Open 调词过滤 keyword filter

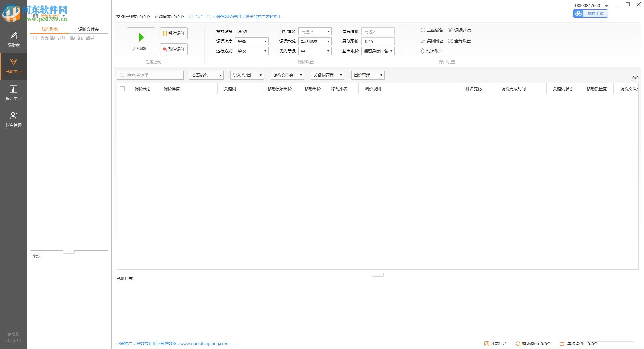[x=460, y=30]
